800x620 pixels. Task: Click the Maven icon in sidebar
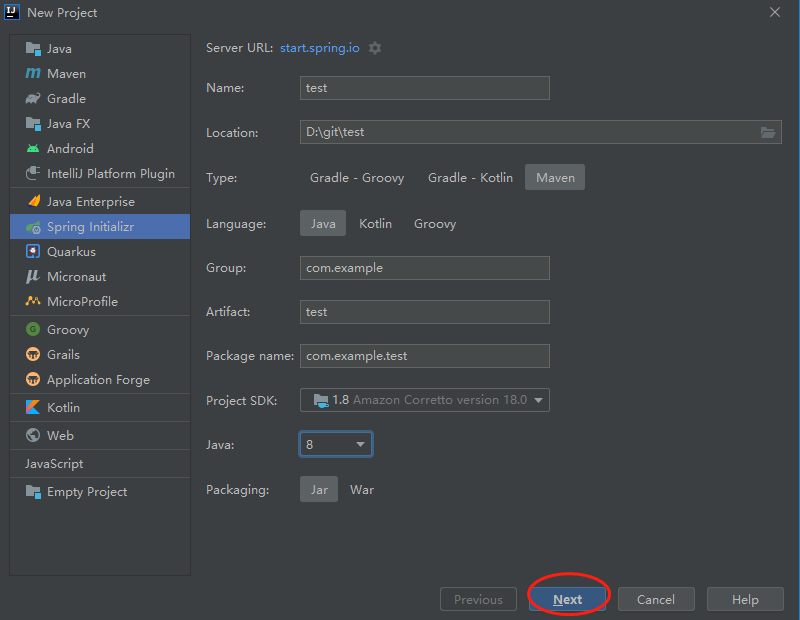pos(33,74)
